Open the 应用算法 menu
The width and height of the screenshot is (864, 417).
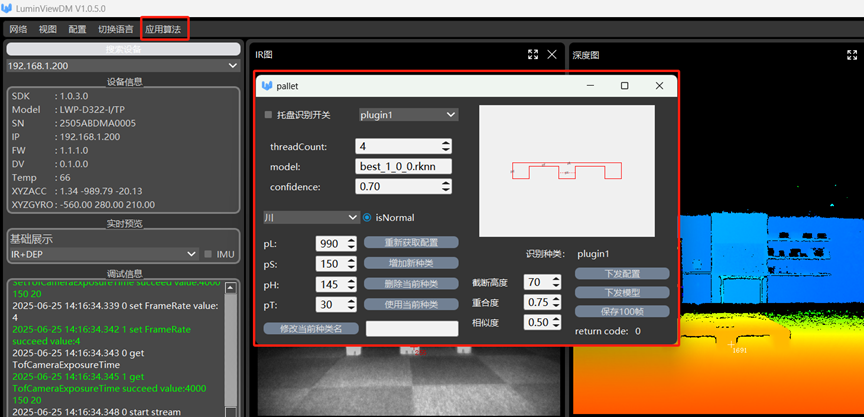tap(163, 30)
